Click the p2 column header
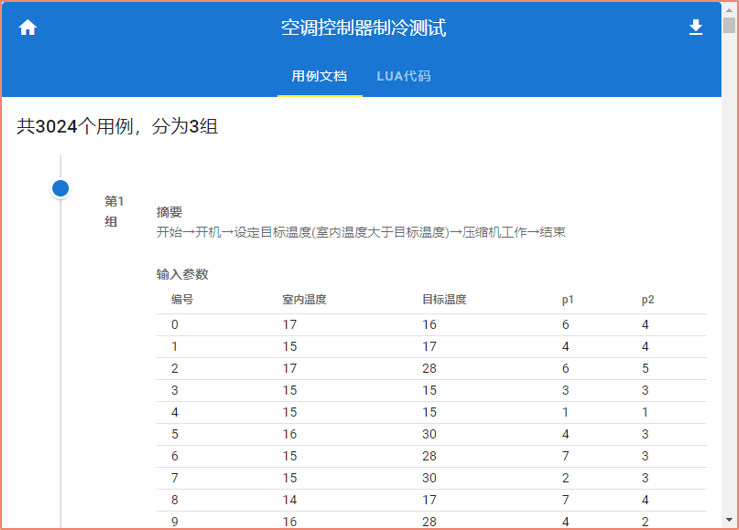This screenshot has width=739, height=530. click(648, 300)
